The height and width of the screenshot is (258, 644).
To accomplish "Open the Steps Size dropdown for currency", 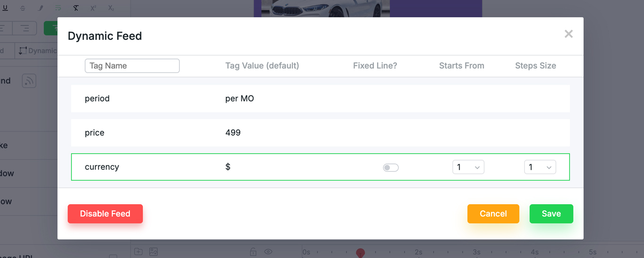I will [x=540, y=167].
